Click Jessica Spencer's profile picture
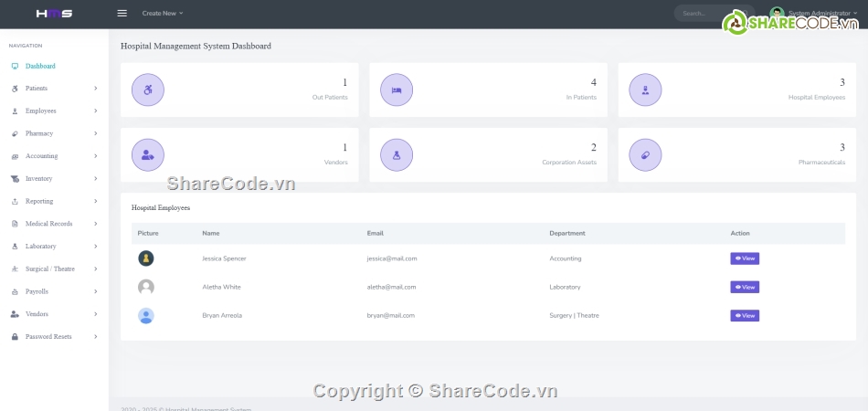The image size is (868, 411). pos(146,258)
